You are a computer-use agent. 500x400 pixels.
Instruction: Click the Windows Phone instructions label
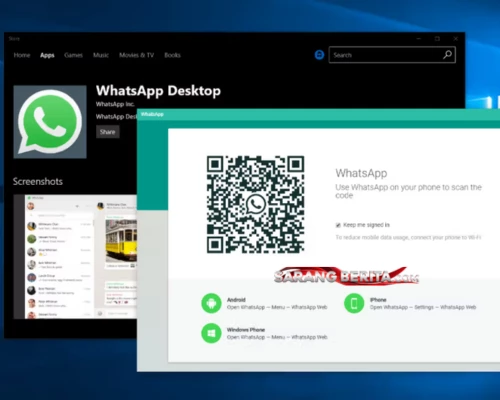pos(277,333)
